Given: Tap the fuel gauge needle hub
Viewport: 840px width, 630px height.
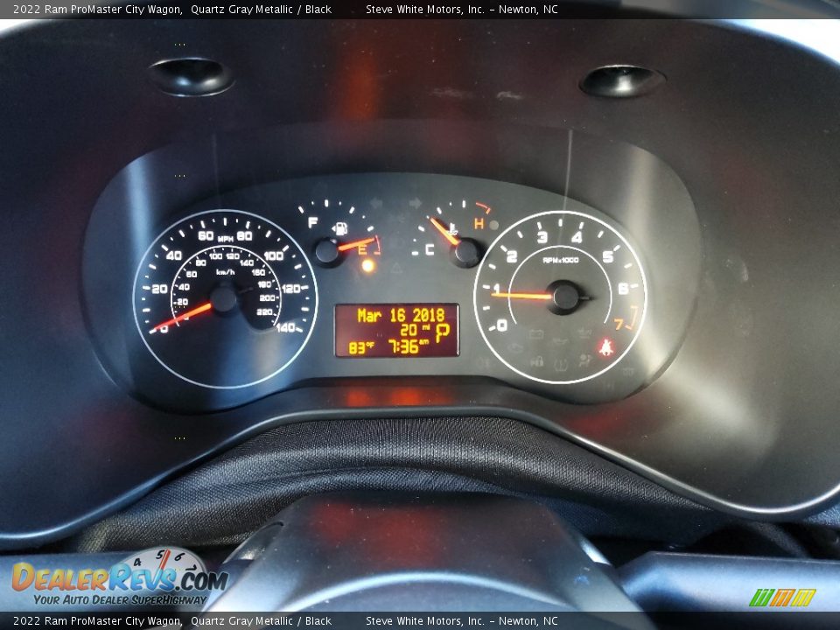Looking at the screenshot, I should point(328,252).
